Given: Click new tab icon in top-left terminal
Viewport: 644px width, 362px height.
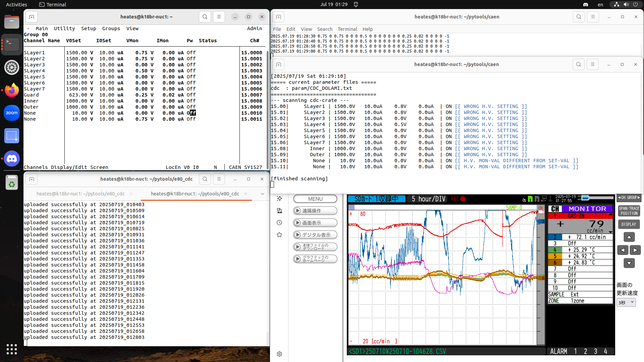Looking at the screenshot, I should (x=32, y=17).
